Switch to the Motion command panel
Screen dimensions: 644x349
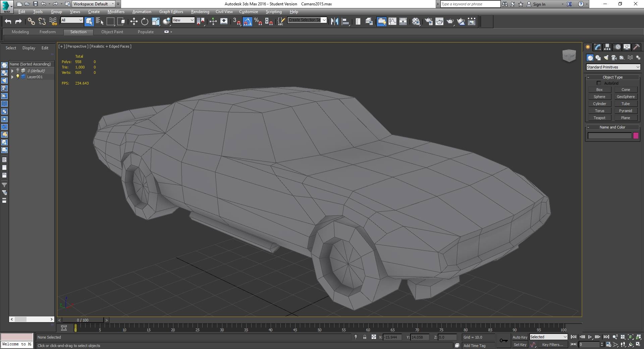coord(618,47)
